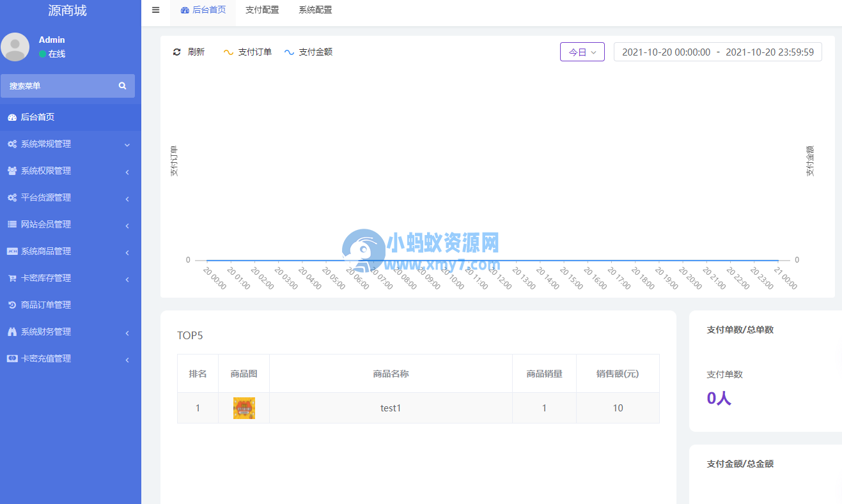Toggle the 支付金额 series in the chart legend
The width and height of the screenshot is (842, 504).
(x=308, y=52)
